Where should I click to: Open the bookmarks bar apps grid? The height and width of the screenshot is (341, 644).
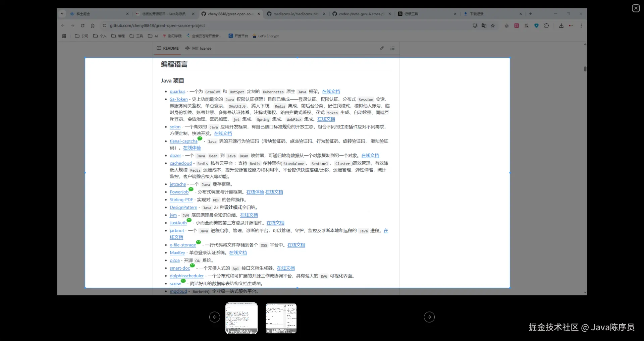pos(64,36)
